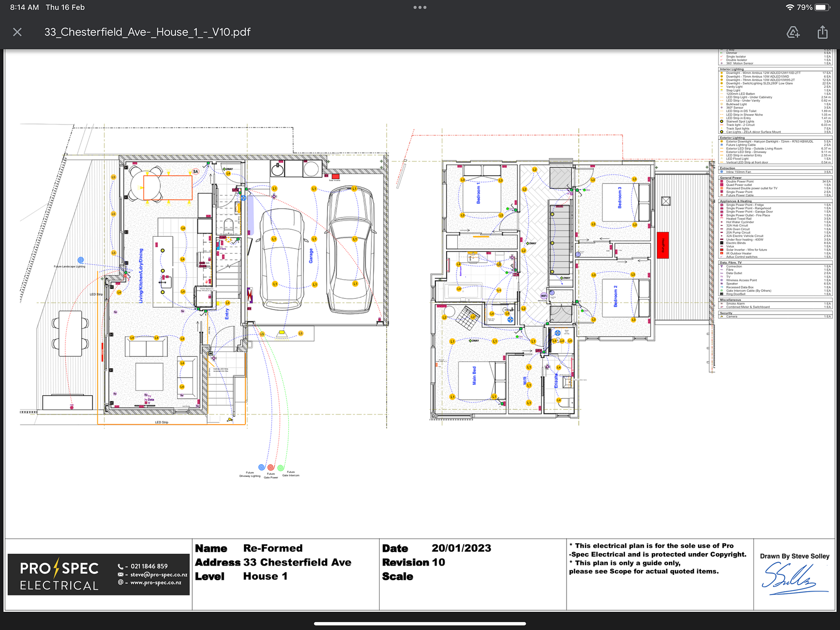Tap the www.pro-spec.co.nz website address

155,583
